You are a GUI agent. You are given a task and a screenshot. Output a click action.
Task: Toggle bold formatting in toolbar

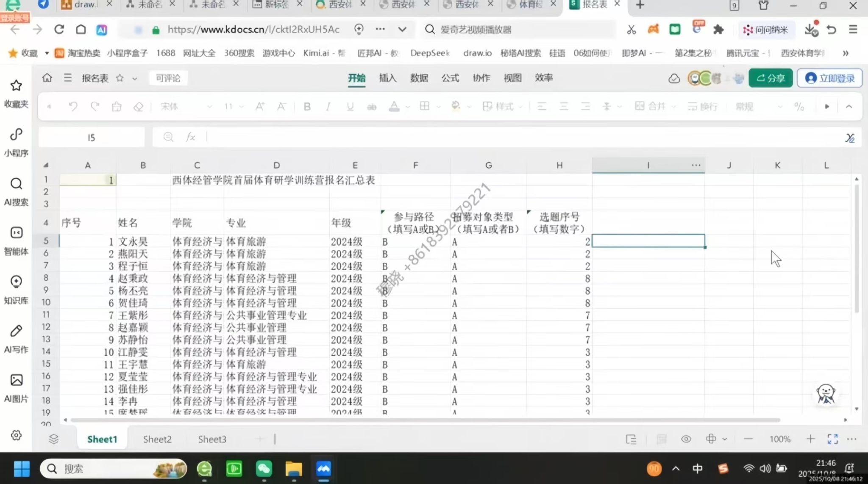click(x=307, y=107)
